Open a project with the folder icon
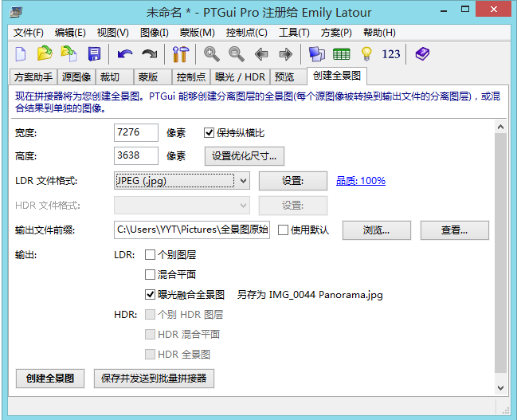 (45, 54)
